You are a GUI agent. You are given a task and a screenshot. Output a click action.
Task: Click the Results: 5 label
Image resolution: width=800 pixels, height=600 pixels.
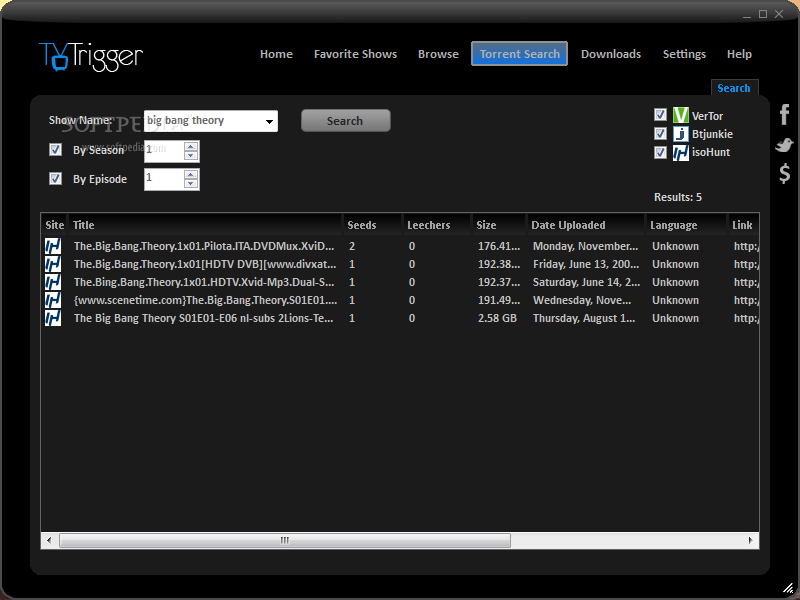[x=678, y=197]
